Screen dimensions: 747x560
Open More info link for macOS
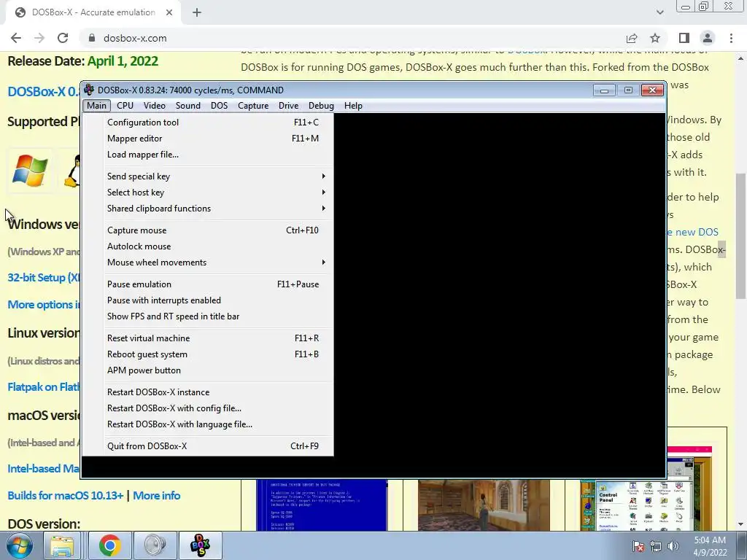click(x=157, y=496)
